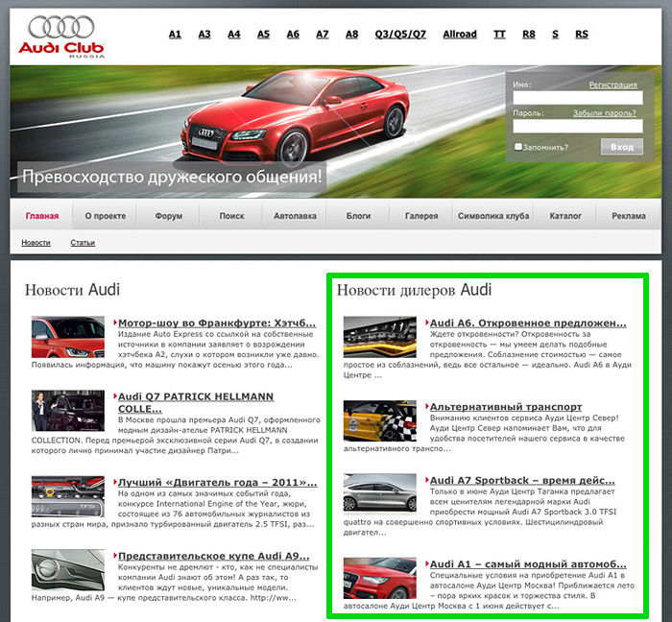Click the Q7 Patrick Hellmann thumbnail

(68, 411)
